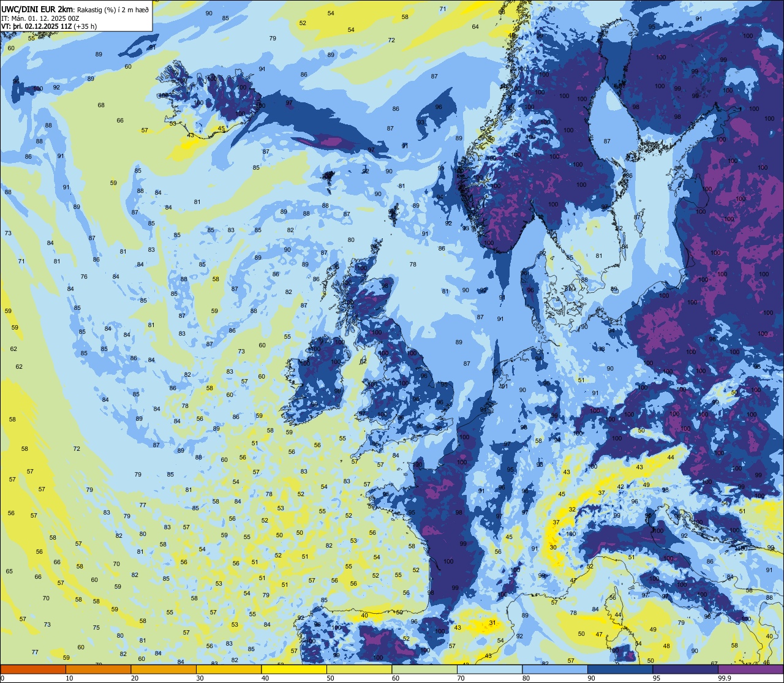784x683 pixels.
Task: Click the 80–90% light blue legend swatch
Action: tap(555, 669)
